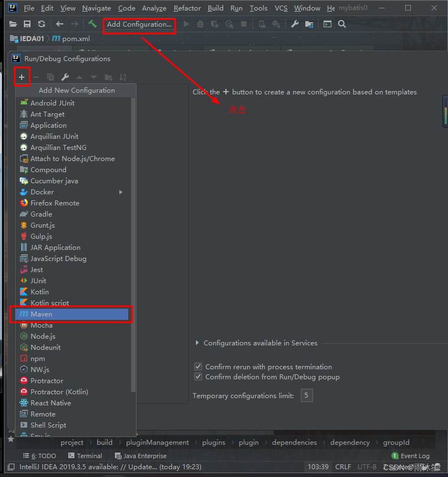Viewport: 448px width, 477px height.
Task: Open the 6: TODO tool window
Action: (40, 456)
